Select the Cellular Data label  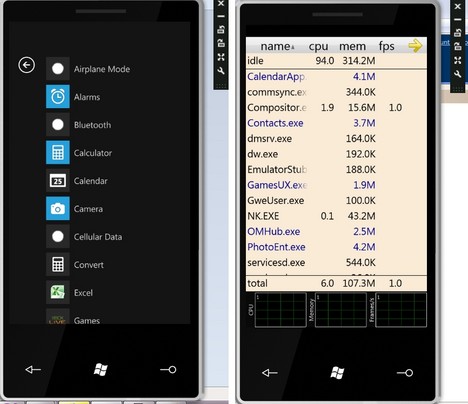98,237
